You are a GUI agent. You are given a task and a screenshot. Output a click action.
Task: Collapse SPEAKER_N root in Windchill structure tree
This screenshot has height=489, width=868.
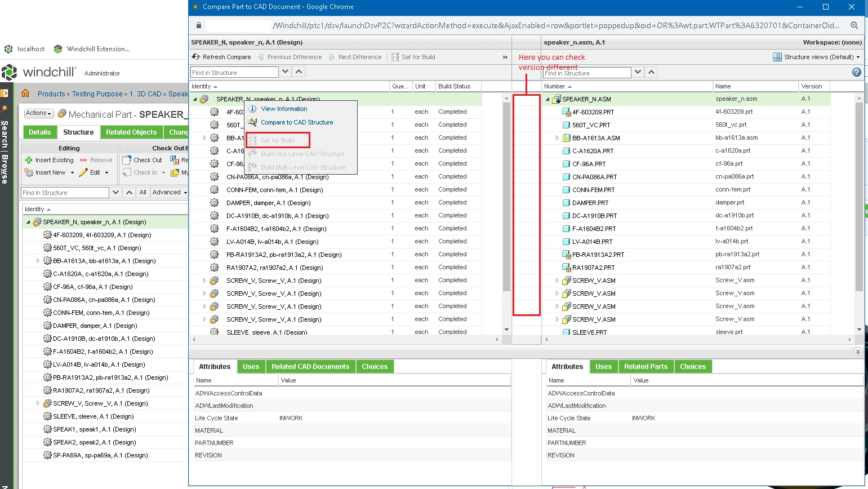28,222
